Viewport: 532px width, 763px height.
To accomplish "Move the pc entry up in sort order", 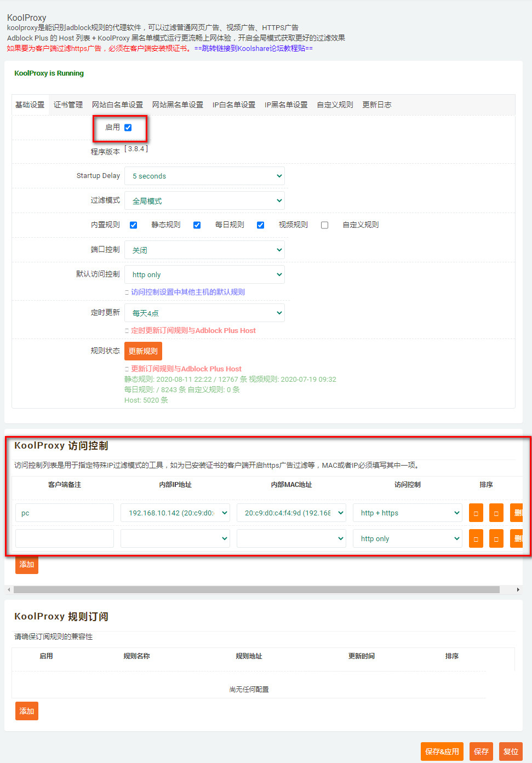I will (476, 512).
